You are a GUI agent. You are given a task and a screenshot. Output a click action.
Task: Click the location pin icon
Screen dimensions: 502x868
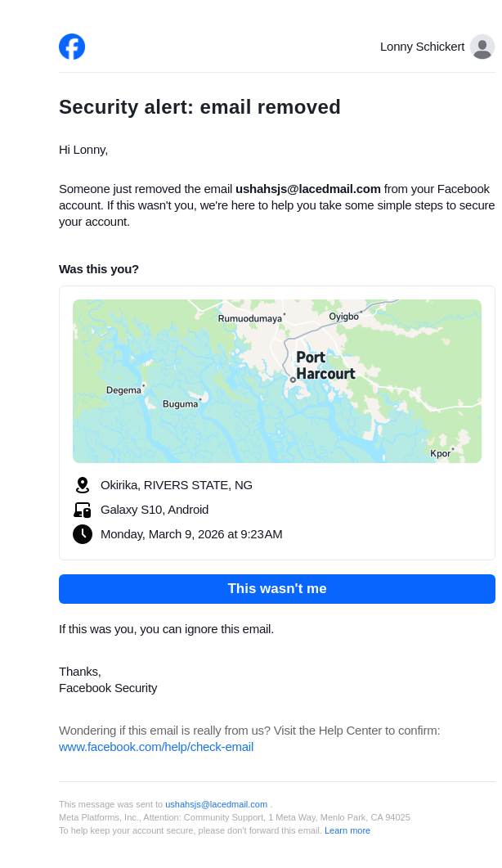tap(82, 485)
